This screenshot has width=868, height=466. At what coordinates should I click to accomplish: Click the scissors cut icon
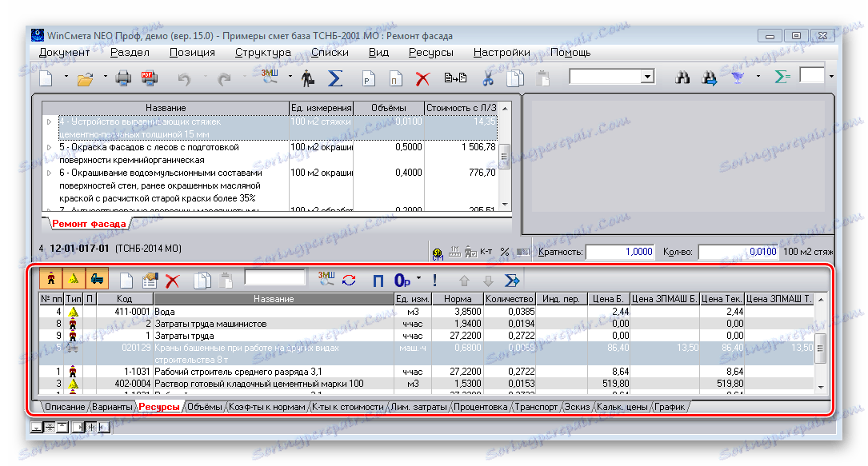tap(488, 78)
